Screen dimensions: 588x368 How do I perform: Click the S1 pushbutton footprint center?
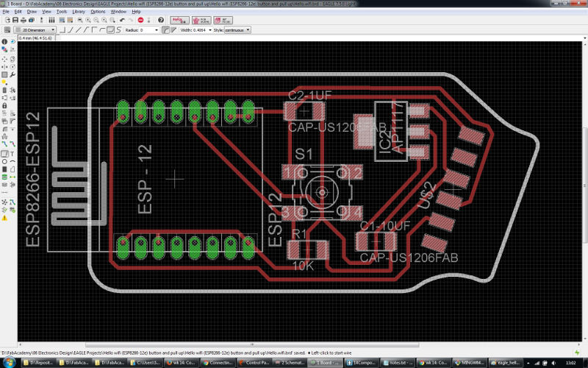[x=322, y=192]
